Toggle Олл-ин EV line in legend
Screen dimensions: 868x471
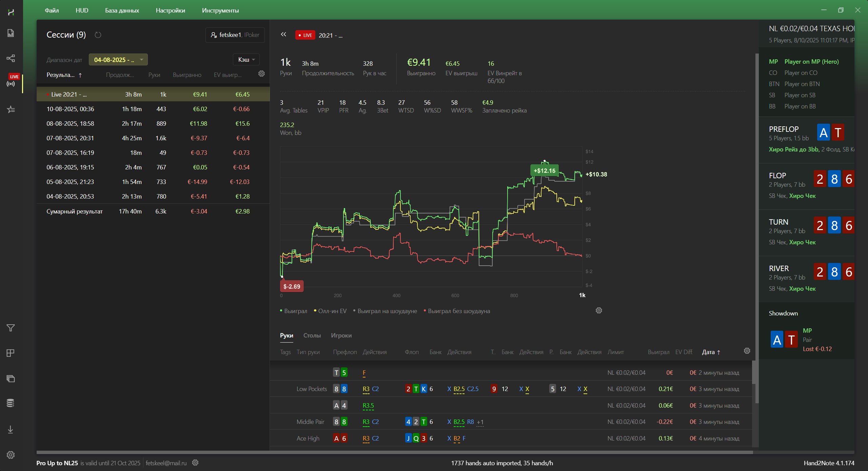[x=330, y=311]
